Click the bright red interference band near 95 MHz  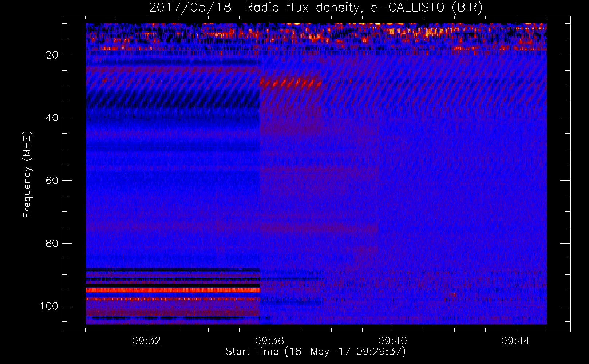pyautogui.click(x=173, y=290)
